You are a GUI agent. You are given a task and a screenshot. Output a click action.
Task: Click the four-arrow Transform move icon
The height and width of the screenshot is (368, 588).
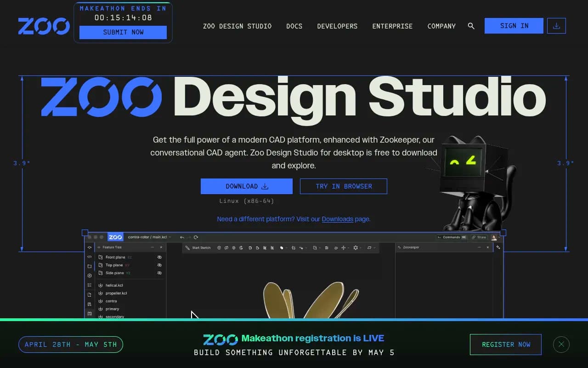point(343,247)
